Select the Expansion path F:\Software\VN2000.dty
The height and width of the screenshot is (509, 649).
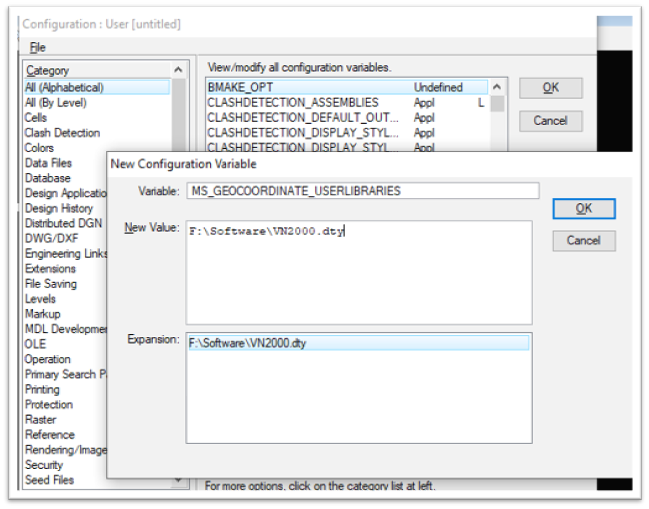[x=358, y=343]
